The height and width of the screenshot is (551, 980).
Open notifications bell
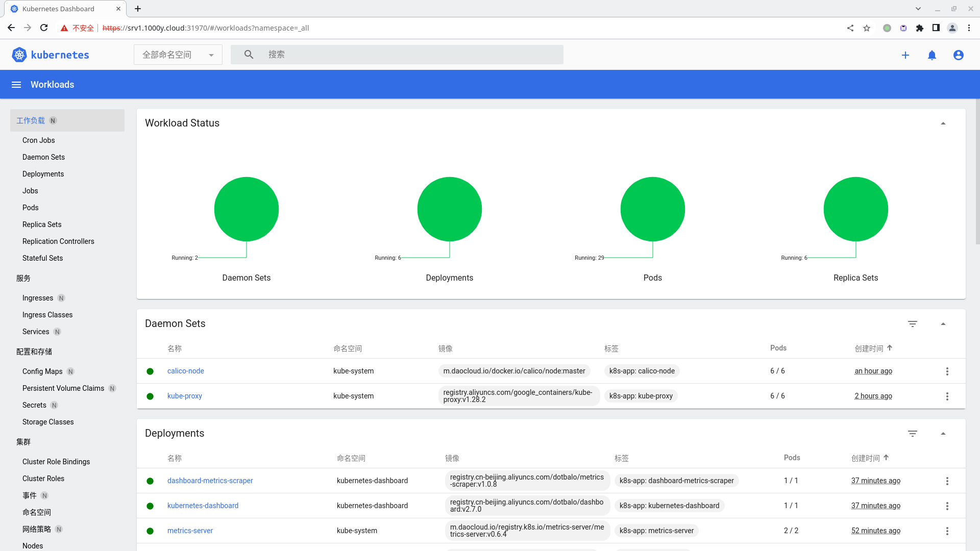[x=932, y=55]
